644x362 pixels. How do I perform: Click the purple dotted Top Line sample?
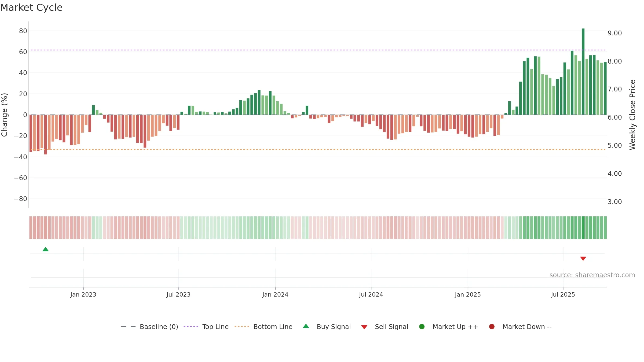pyautogui.click(x=191, y=327)
